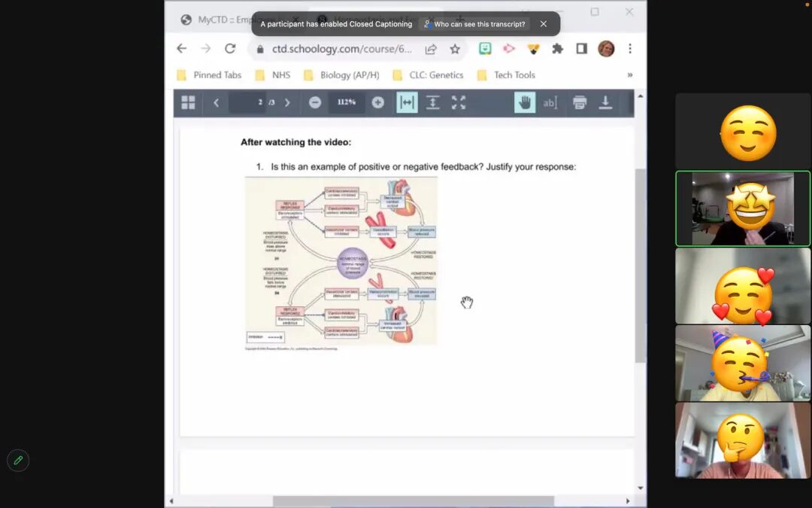
Task: Select the 112% zoom level box
Action: 347,102
